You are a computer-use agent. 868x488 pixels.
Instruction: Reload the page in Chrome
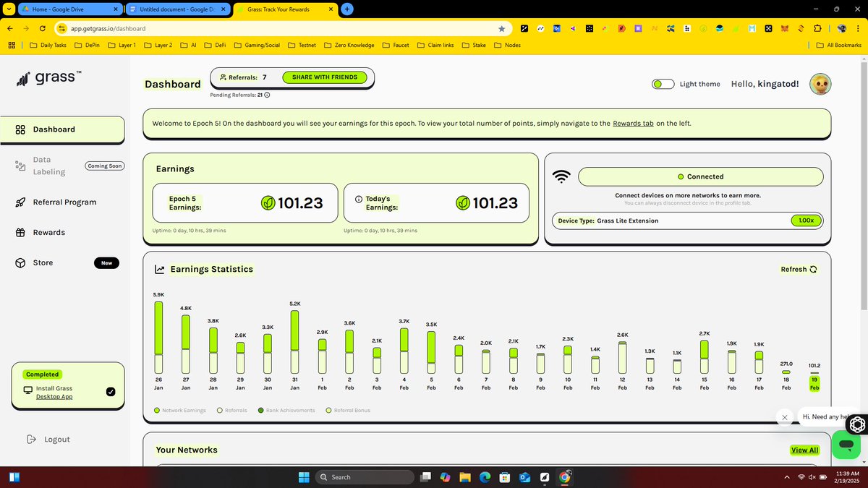(43, 29)
